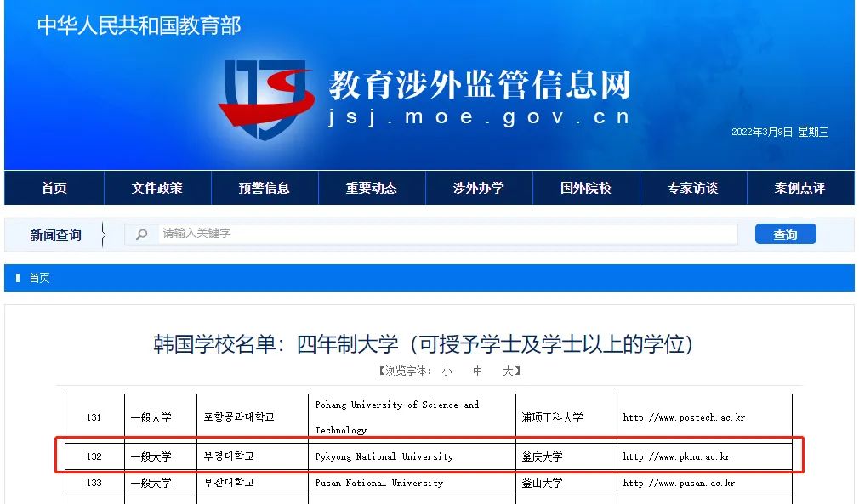Screen dimensions: 859x504
Task: Click the keyword search input field
Action: pyautogui.click(x=447, y=234)
